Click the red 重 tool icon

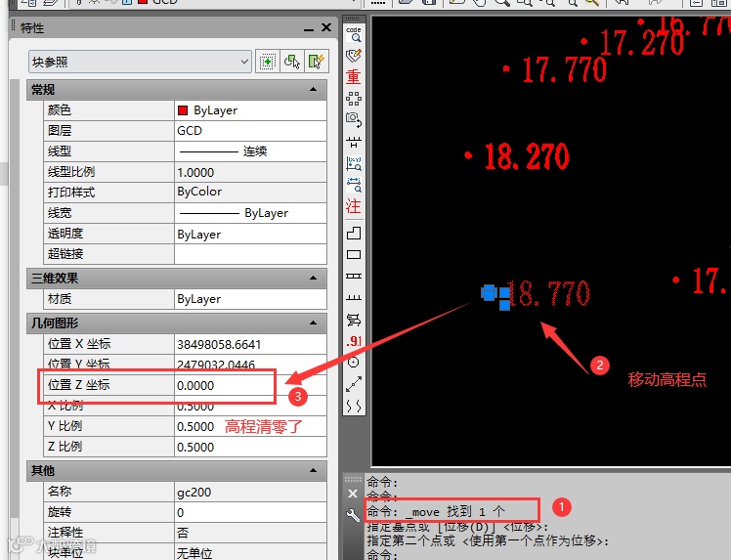click(354, 76)
